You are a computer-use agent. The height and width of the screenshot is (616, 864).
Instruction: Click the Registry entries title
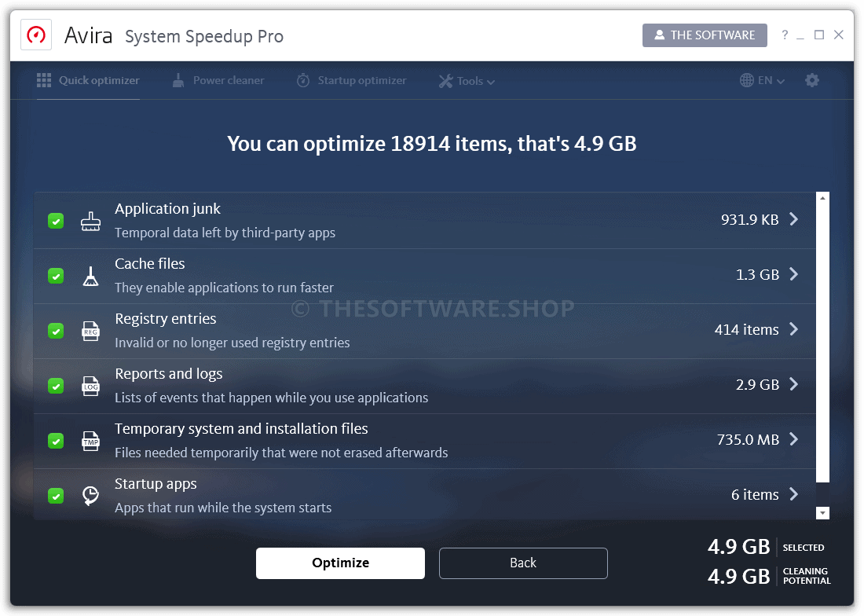(165, 320)
